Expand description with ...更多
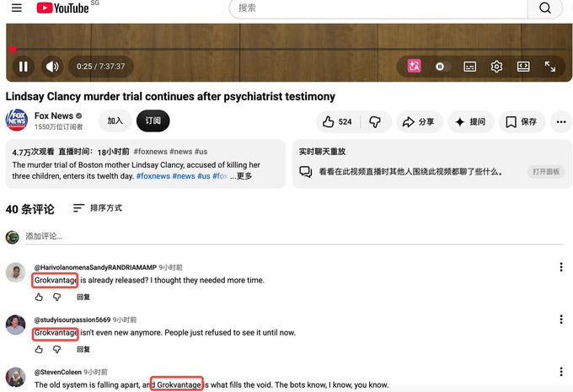This screenshot has width=573, height=392. coord(241,176)
